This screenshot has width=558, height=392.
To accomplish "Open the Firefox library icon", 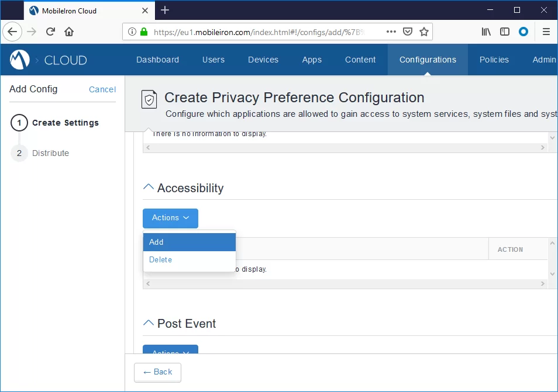I will point(486,32).
